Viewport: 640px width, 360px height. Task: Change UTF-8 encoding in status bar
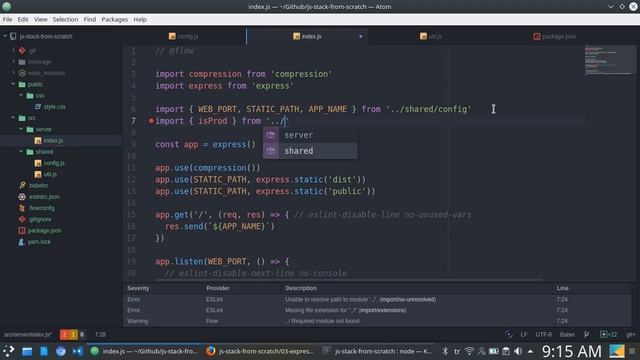543,335
